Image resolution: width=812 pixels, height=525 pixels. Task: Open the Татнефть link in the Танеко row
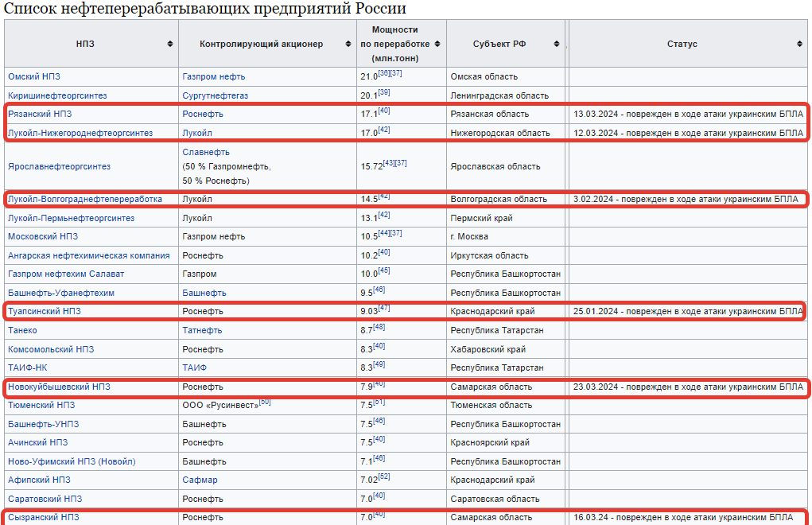[204, 329]
